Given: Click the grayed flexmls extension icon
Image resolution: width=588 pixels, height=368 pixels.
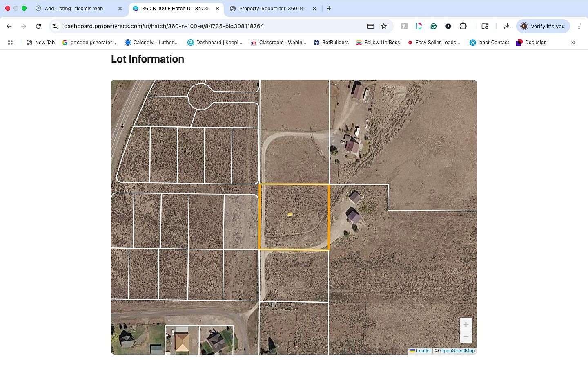Looking at the screenshot, I should click(x=404, y=26).
